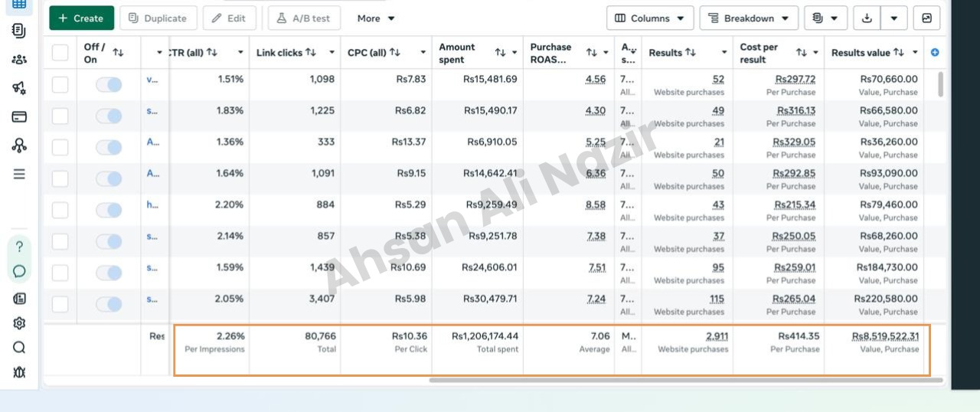This screenshot has height=412, width=980.
Task: Open the Link clicks column options arrow
Action: tap(332, 53)
